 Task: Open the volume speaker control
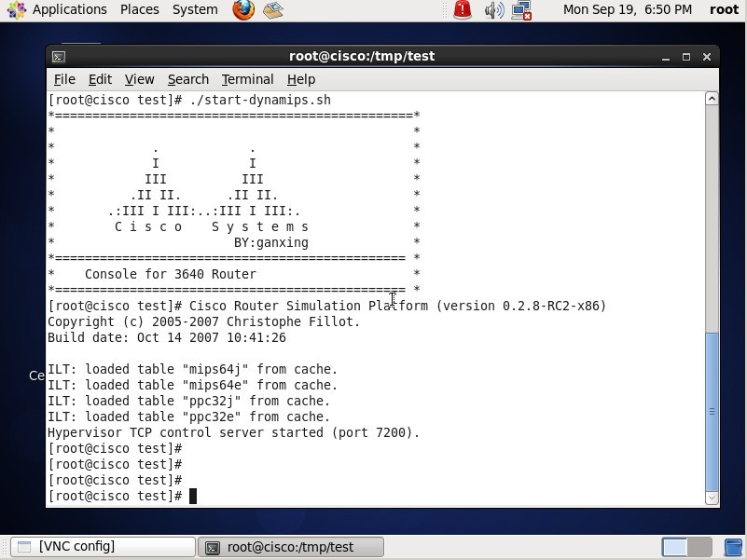click(494, 10)
